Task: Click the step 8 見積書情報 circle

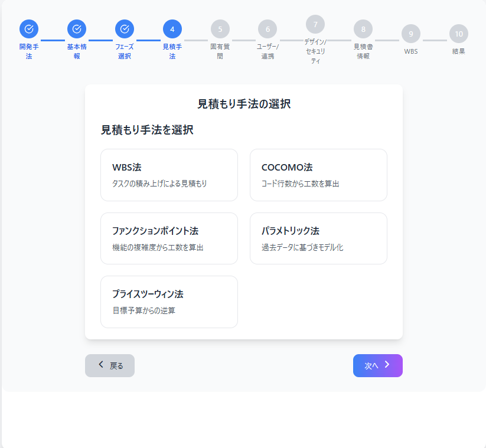Action: tap(363, 28)
